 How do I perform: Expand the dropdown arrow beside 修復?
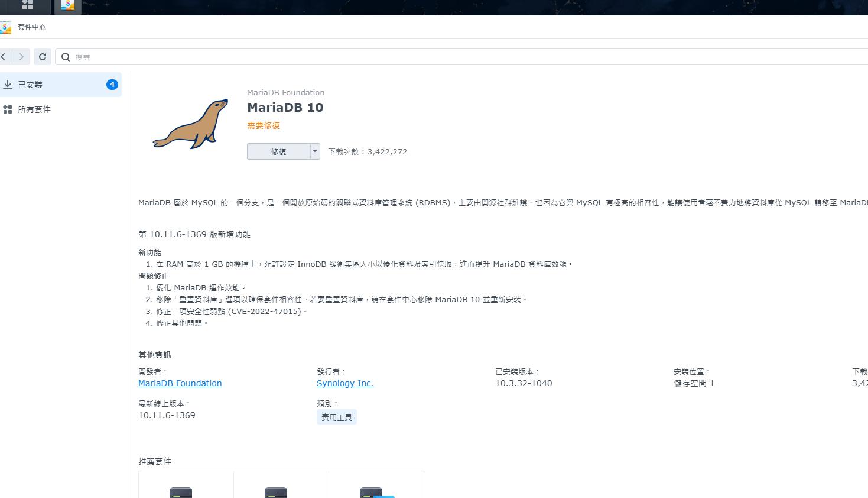(315, 151)
